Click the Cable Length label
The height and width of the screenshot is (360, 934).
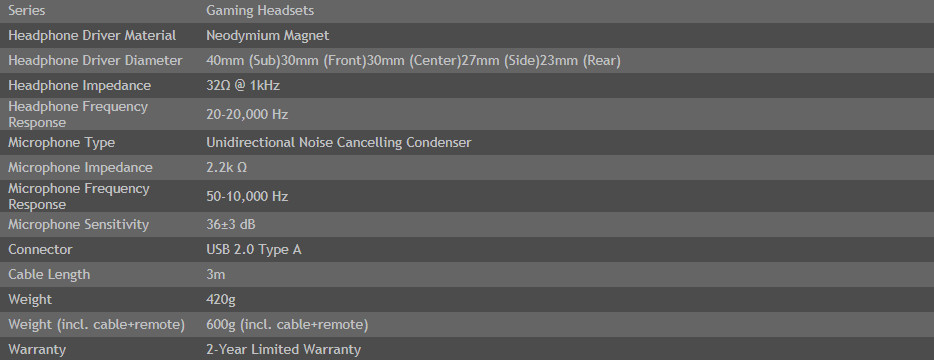tap(49, 275)
